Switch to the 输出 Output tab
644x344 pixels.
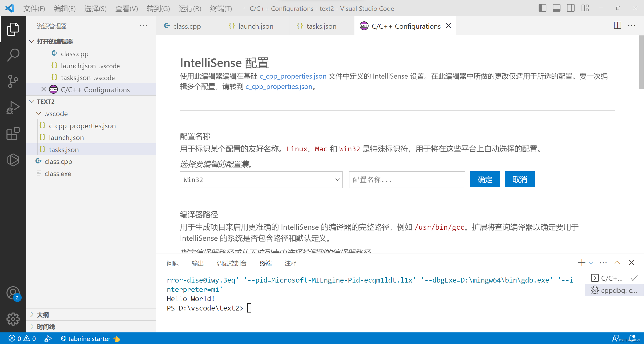pyautogui.click(x=197, y=263)
